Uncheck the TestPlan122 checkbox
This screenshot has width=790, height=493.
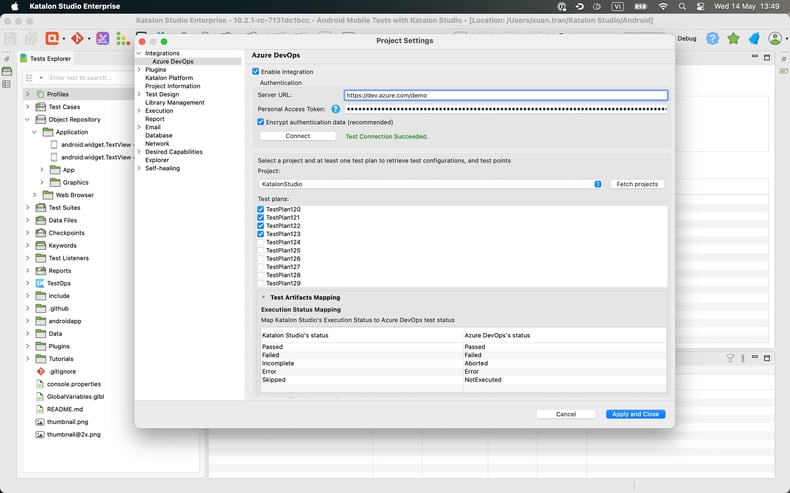tap(260, 226)
